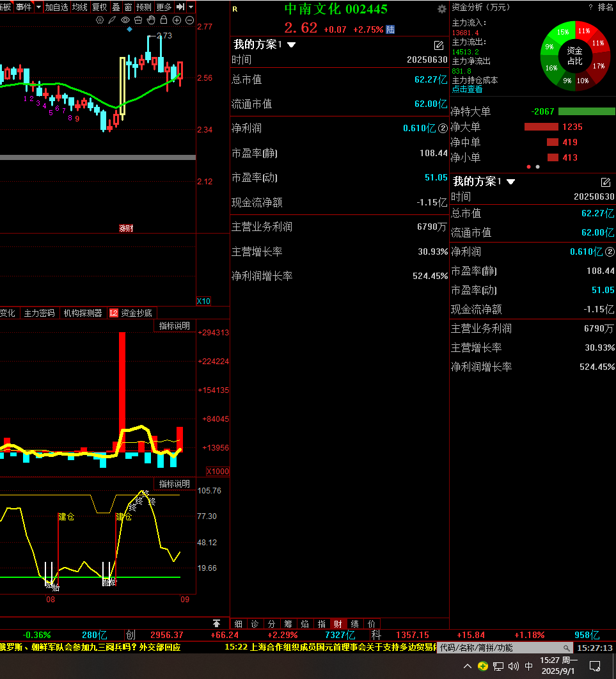Click the 陆 badge beside price change
The image size is (616, 679).
coord(390,29)
